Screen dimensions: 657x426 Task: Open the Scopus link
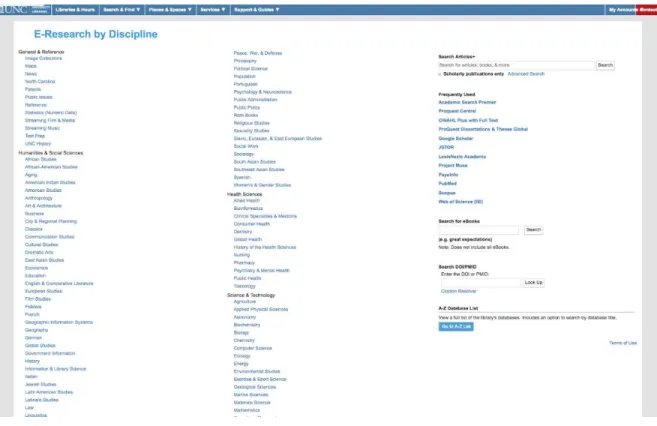tap(447, 193)
